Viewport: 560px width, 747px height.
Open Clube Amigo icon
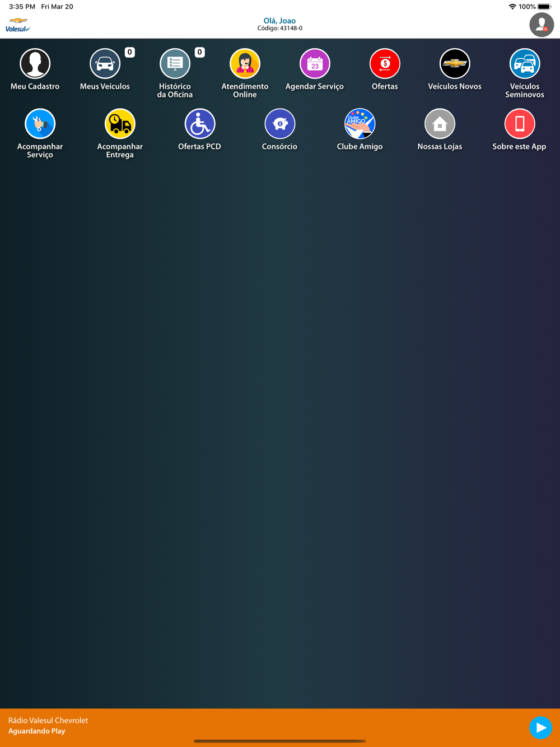pos(360,124)
